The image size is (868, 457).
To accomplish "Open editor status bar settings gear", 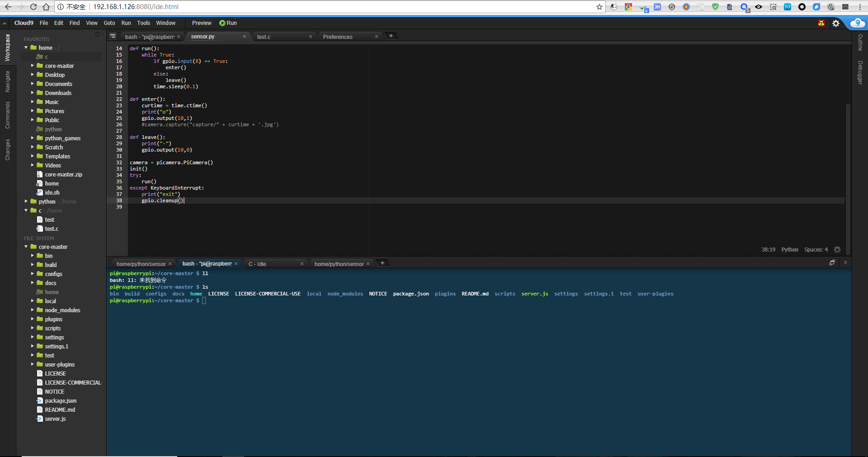I will coord(837,250).
